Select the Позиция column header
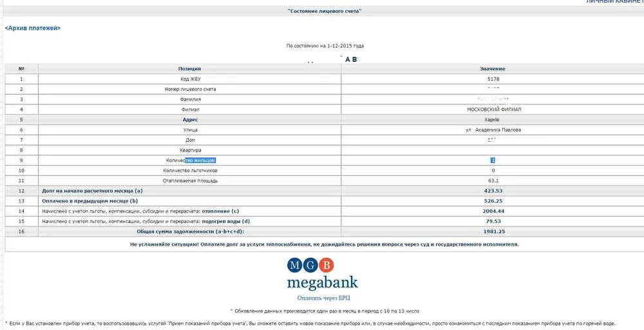The width and height of the screenshot is (644, 330). 189,68
